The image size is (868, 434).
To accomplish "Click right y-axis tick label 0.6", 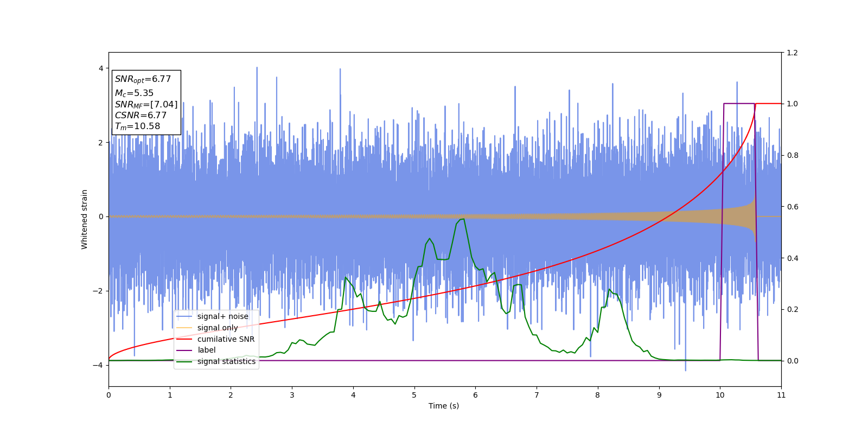I will (x=792, y=207).
